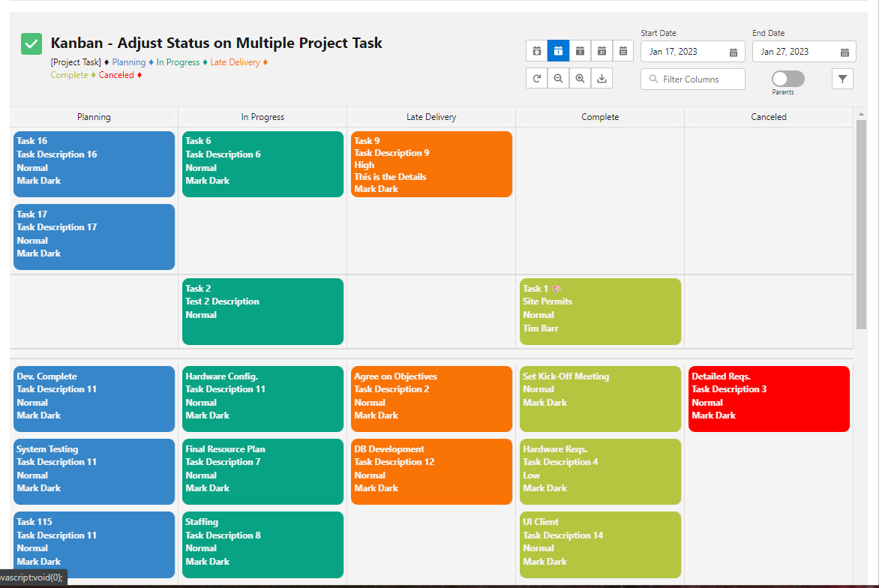Open the Start Date calendar picker
This screenshot has width=879, height=588.
point(733,51)
